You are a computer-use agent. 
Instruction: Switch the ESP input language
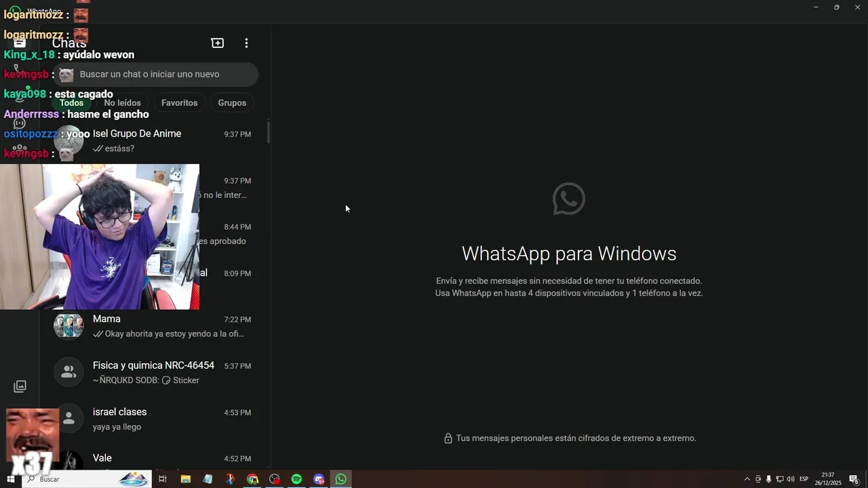pyautogui.click(x=804, y=479)
